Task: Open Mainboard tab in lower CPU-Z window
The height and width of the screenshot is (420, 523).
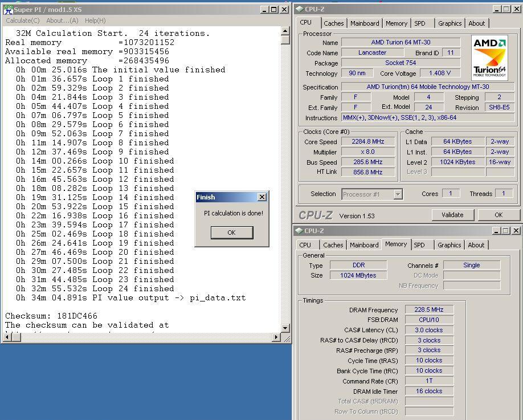Action: pos(364,245)
